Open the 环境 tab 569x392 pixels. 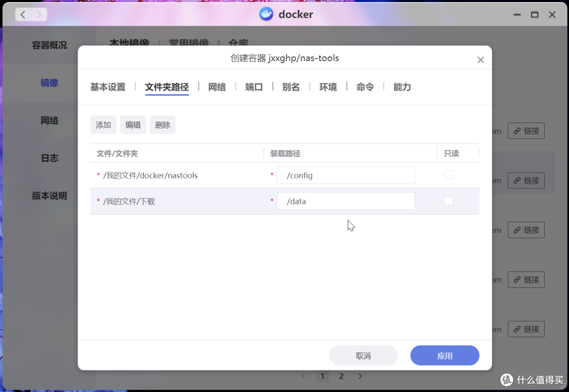328,87
